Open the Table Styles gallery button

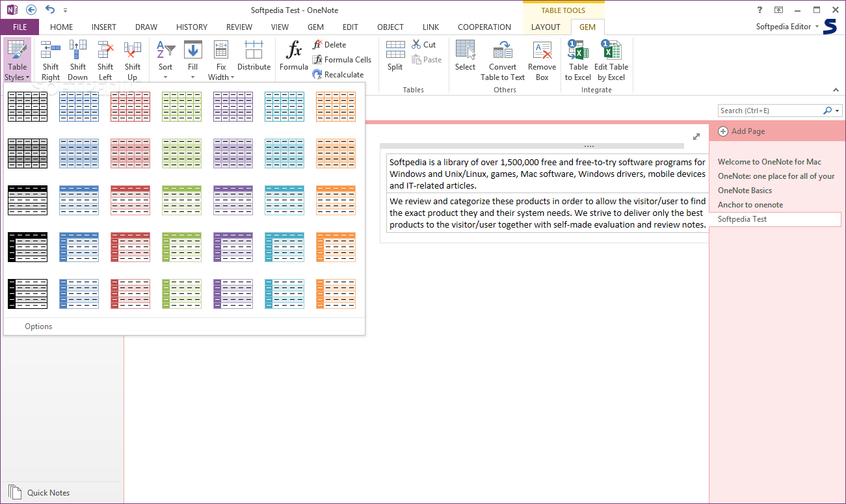(18, 60)
